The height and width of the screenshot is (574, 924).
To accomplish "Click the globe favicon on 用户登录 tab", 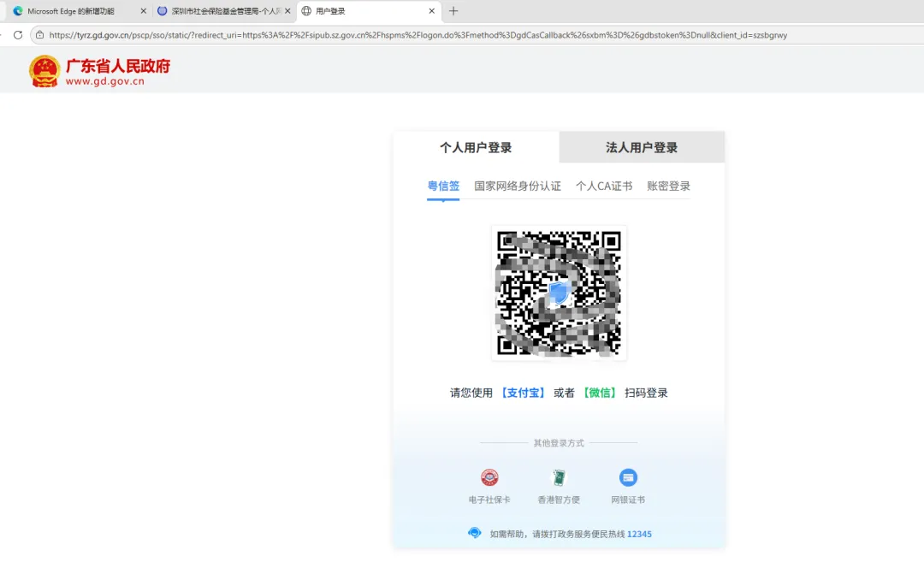I will point(306,10).
